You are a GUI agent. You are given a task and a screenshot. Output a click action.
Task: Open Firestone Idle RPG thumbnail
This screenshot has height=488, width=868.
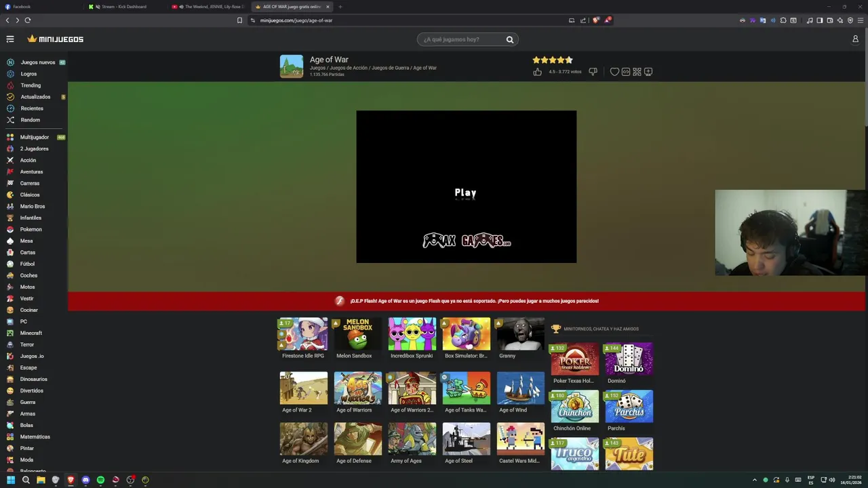(x=303, y=334)
